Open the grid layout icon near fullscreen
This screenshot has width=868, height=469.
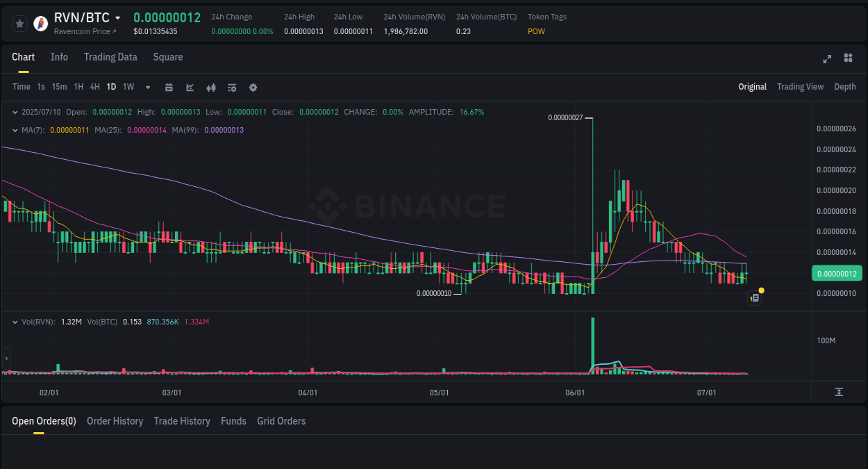[848, 58]
